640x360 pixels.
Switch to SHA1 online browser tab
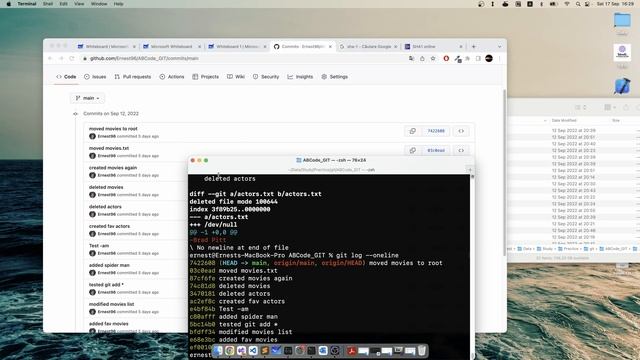point(433,47)
